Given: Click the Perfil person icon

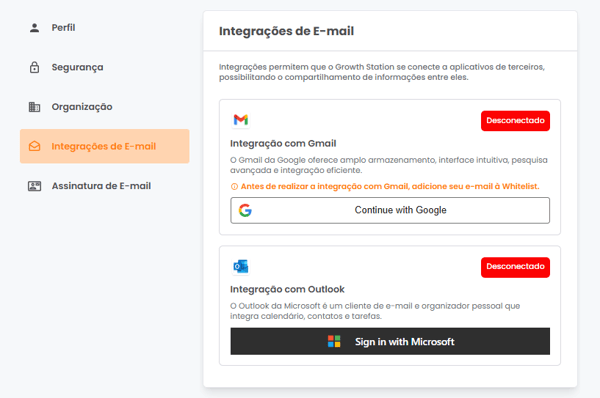Looking at the screenshot, I should (x=34, y=28).
